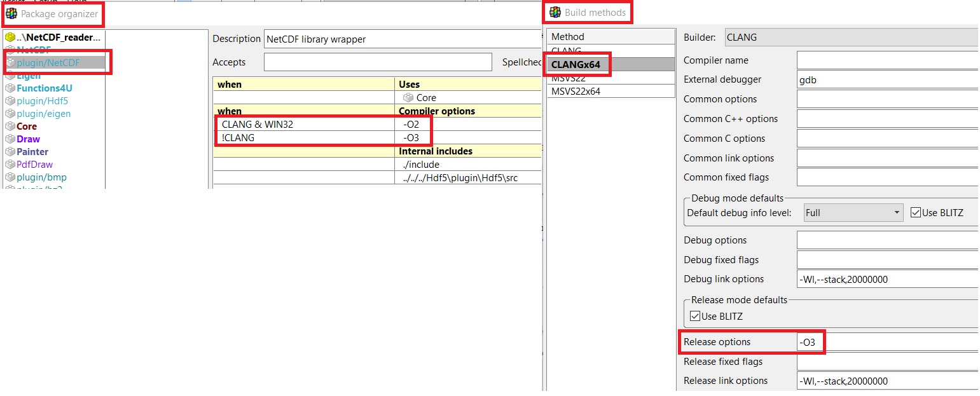Click the Description text field
The image size is (980, 396).
401,39
